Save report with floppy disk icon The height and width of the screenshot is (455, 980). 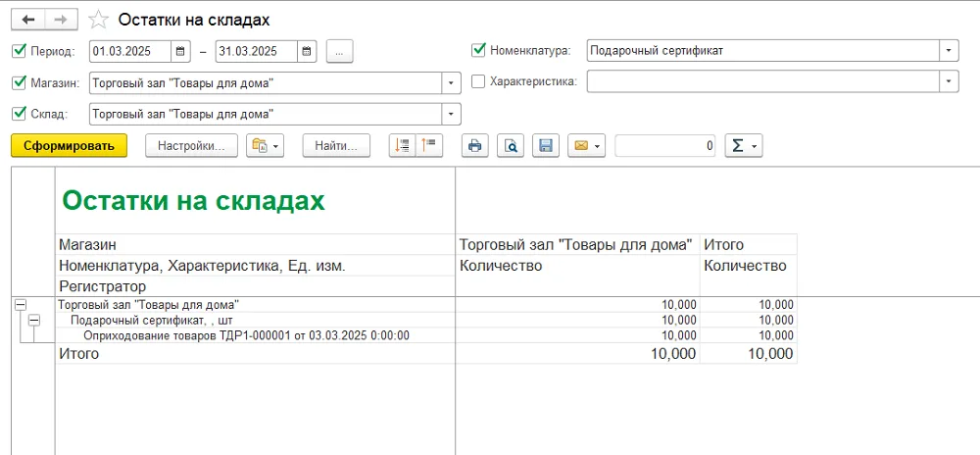(545, 146)
